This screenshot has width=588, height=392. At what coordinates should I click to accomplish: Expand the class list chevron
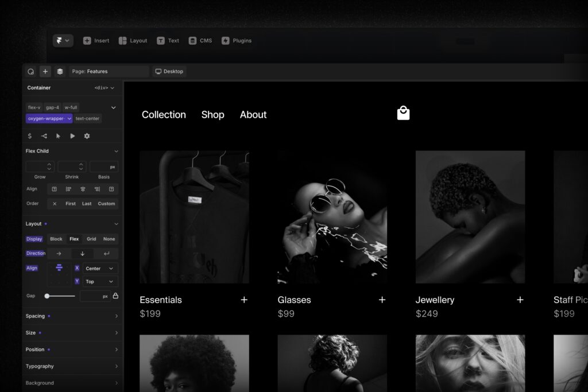(x=113, y=107)
